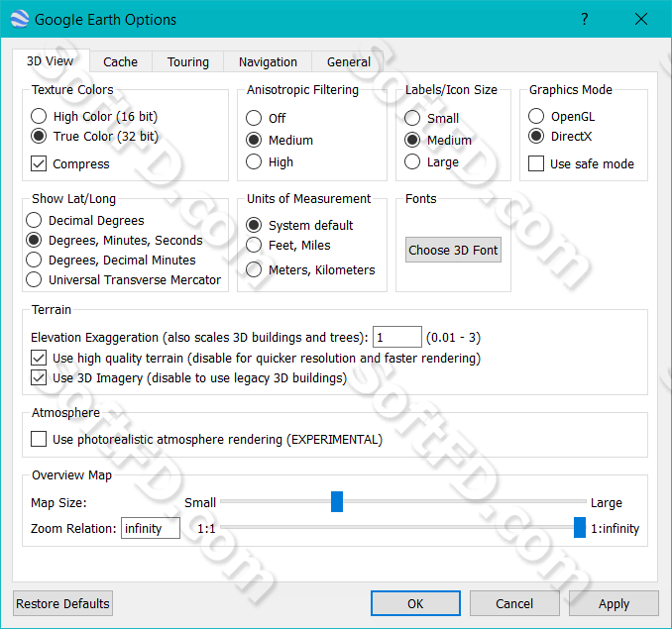Click the Choose 3D Font button
The width and height of the screenshot is (672, 629).
click(453, 250)
